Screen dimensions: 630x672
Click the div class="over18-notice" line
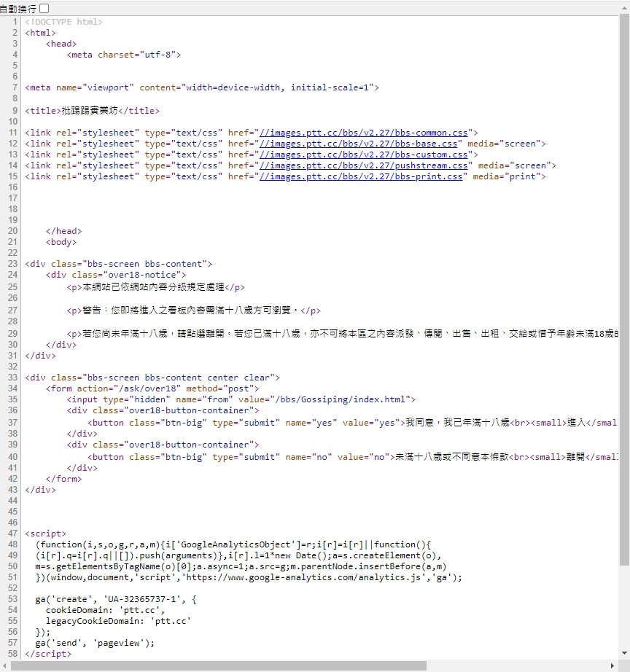point(116,275)
